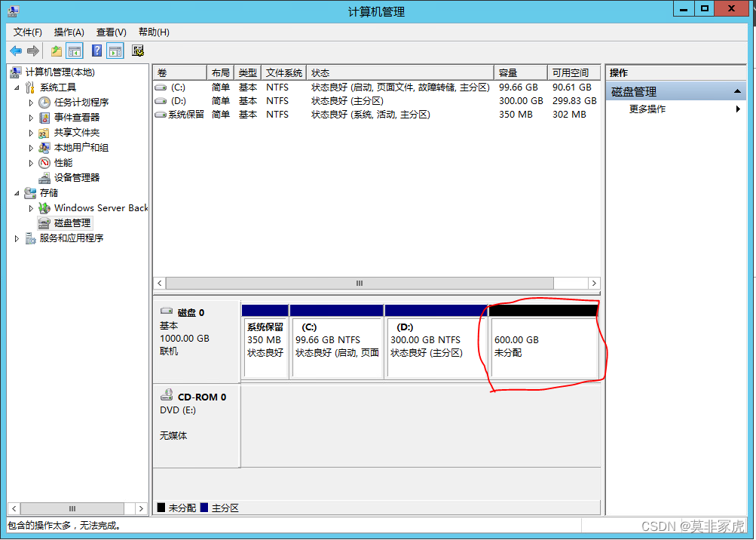
Task: Toggle the Show/Hide Action Pane icon
Action: click(115, 51)
